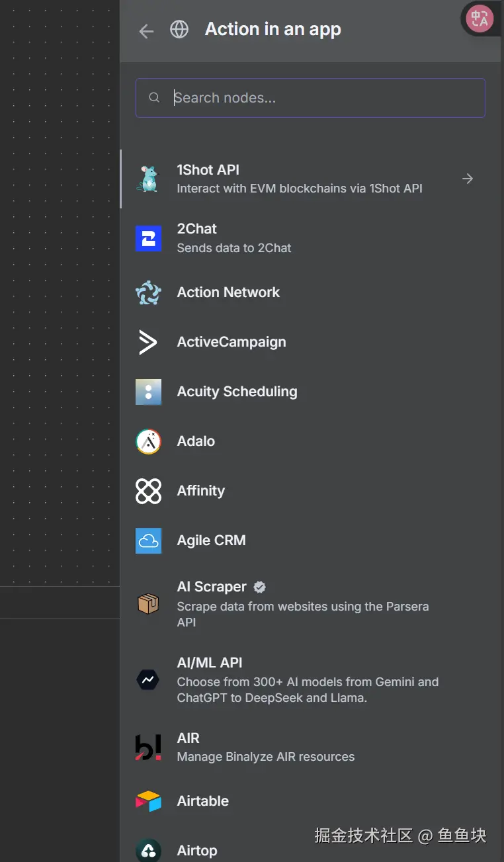Click the AI Scraper box icon
Image resolution: width=504 pixels, height=862 pixels.
click(x=148, y=603)
